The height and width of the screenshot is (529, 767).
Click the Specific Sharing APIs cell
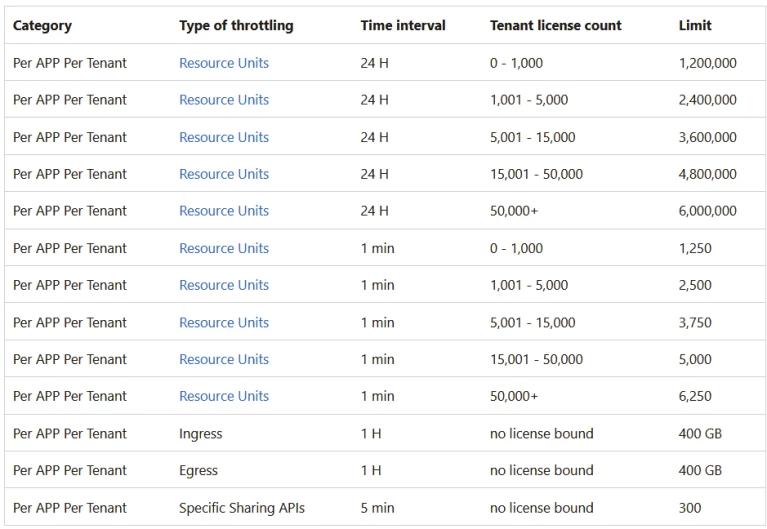coord(242,508)
